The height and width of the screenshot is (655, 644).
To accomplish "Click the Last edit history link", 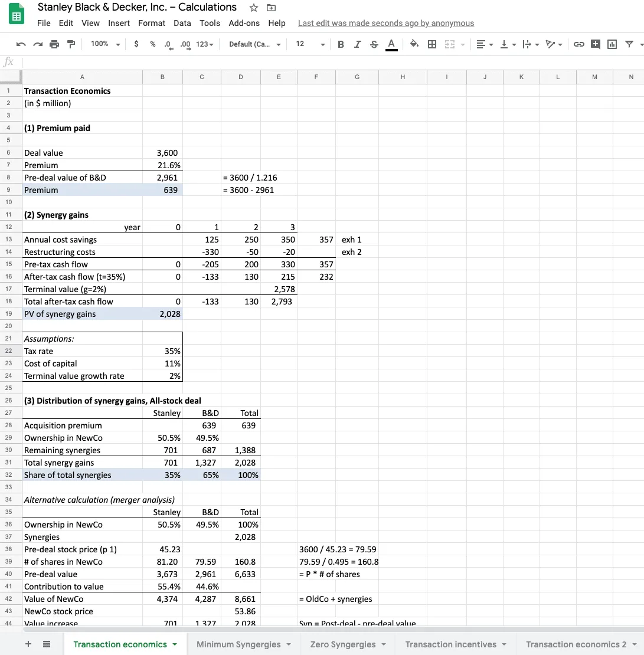I will (386, 23).
